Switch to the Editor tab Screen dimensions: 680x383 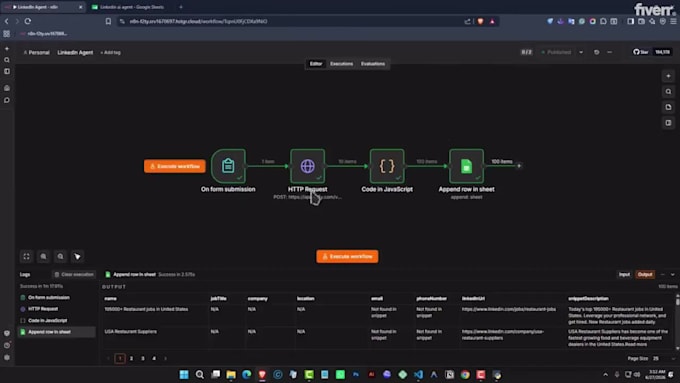316,64
